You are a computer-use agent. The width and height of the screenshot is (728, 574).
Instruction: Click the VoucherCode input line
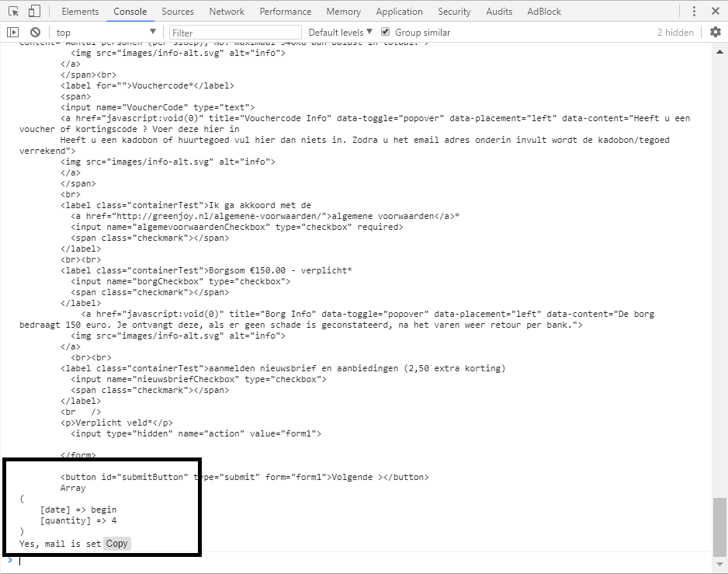tap(158, 107)
